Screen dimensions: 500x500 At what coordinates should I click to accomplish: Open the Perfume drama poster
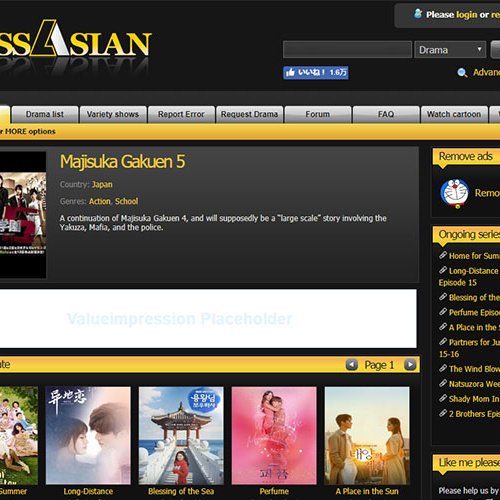pyautogui.click(x=274, y=436)
